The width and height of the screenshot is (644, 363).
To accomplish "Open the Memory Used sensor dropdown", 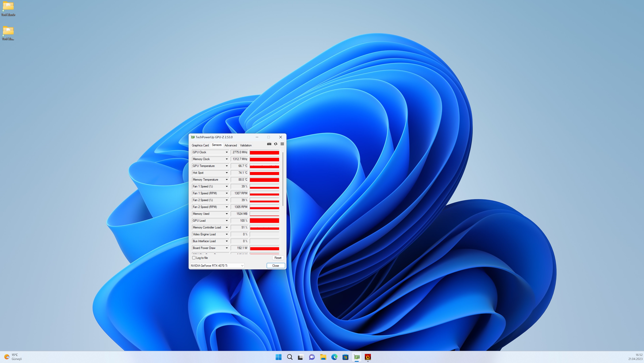I will 227,214.
